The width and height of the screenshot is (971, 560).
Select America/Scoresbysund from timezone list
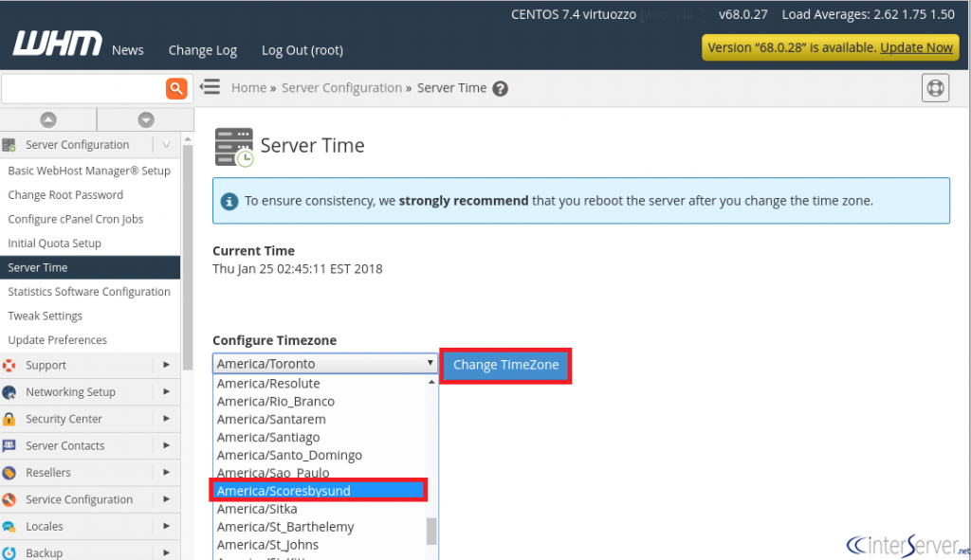(319, 491)
